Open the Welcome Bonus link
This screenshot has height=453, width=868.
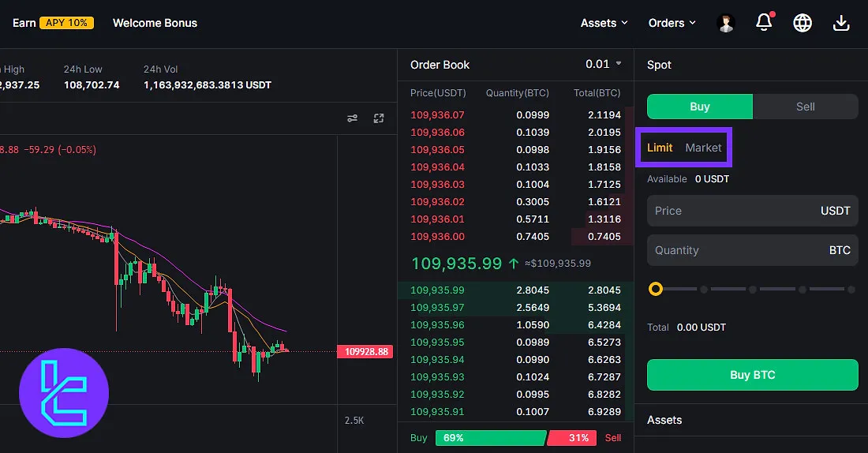click(155, 23)
